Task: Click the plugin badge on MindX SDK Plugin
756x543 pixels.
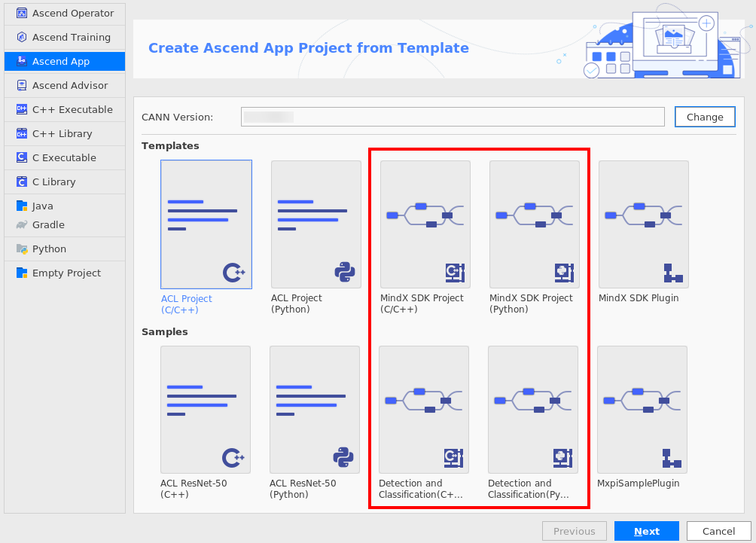Action: [x=673, y=273]
